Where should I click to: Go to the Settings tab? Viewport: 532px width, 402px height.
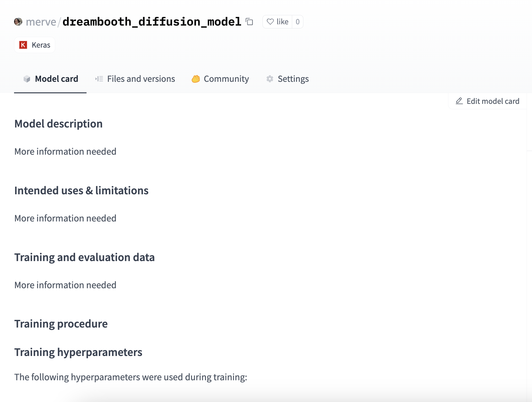[293, 79]
